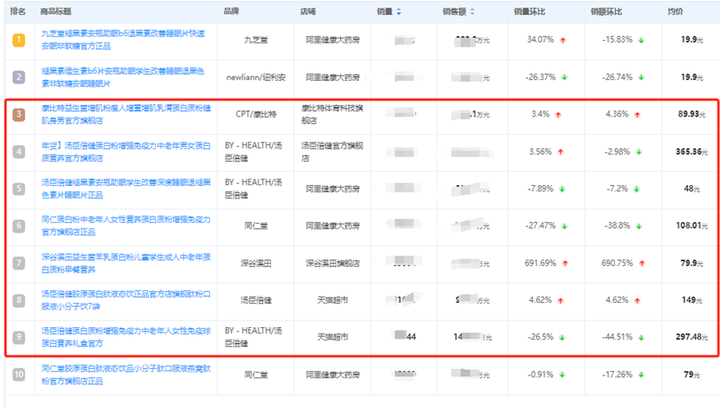Open the rank 6 product title link

point(126,226)
